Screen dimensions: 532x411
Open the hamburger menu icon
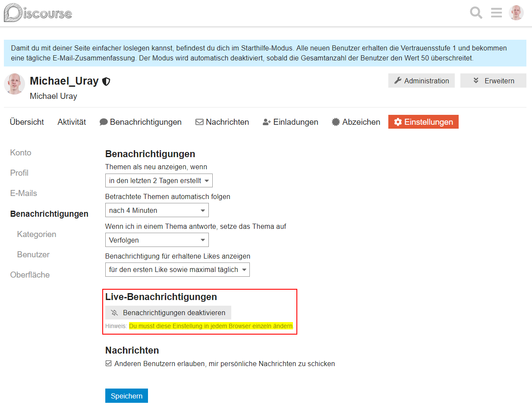(x=496, y=13)
